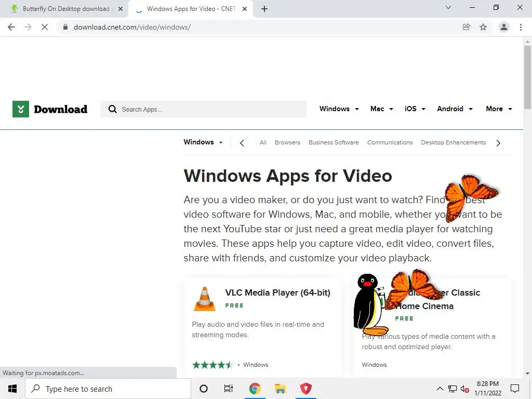Open Task View on the taskbar
The height and width of the screenshot is (399, 532).
point(229,389)
